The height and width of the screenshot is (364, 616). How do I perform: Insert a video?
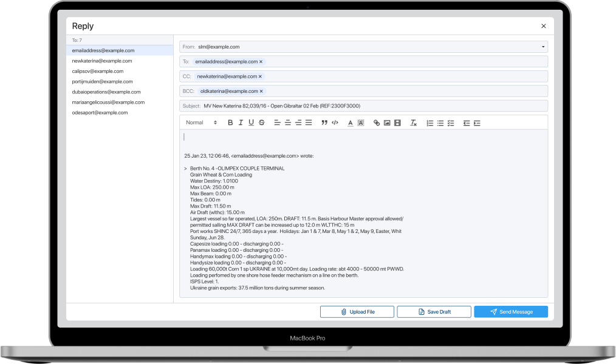point(397,123)
